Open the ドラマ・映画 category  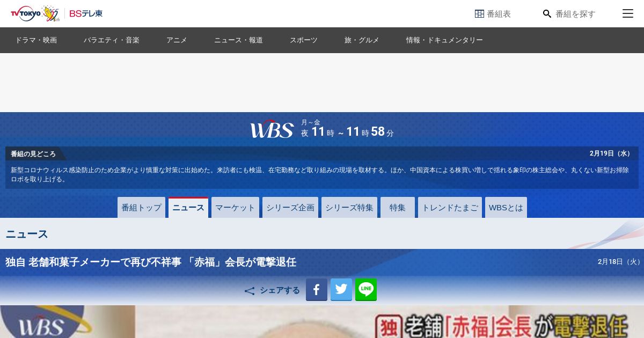pyautogui.click(x=36, y=40)
